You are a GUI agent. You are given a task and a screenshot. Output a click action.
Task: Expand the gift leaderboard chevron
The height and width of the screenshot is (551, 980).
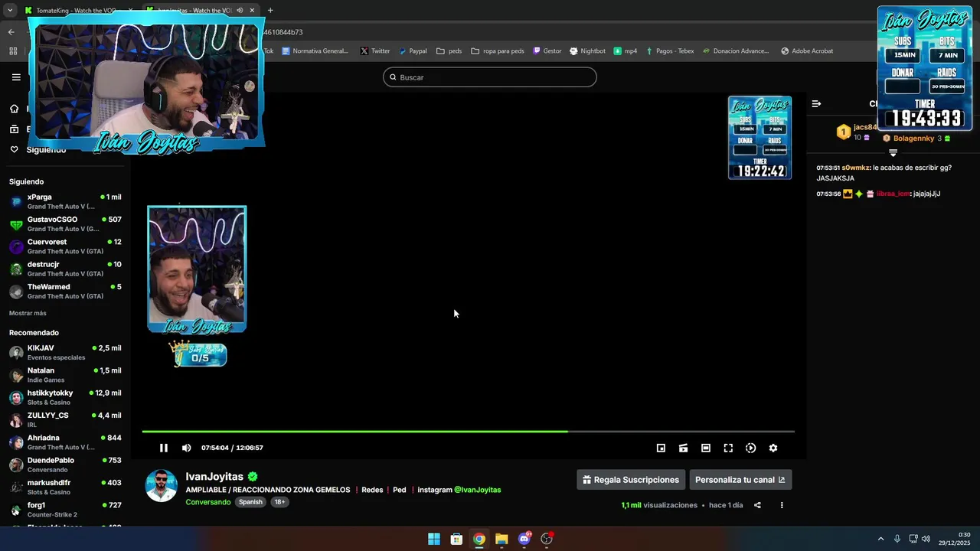tap(893, 152)
